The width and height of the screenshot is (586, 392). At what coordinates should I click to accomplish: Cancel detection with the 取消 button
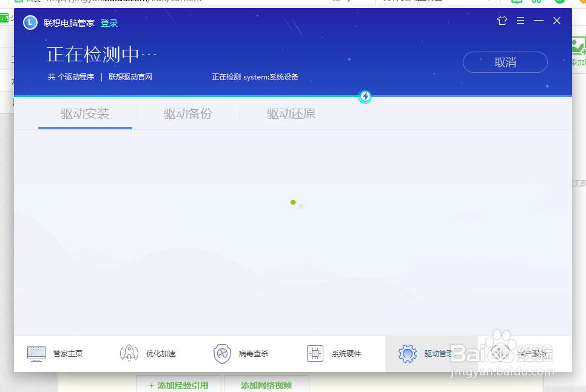click(505, 62)
